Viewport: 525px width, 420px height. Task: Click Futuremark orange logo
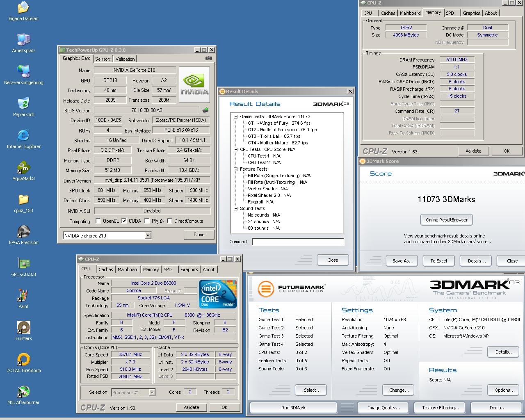266,289
